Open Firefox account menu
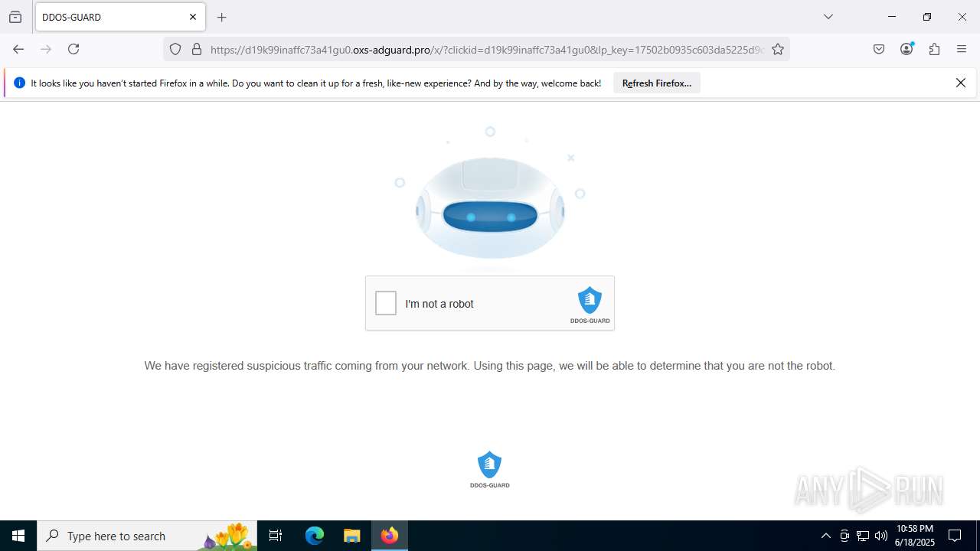 pyautogui.click(x=906, y=49)
